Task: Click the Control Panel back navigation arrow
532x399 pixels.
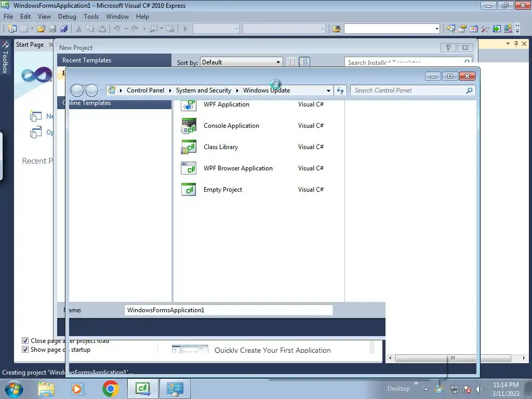Action: (x=77, y=90)
